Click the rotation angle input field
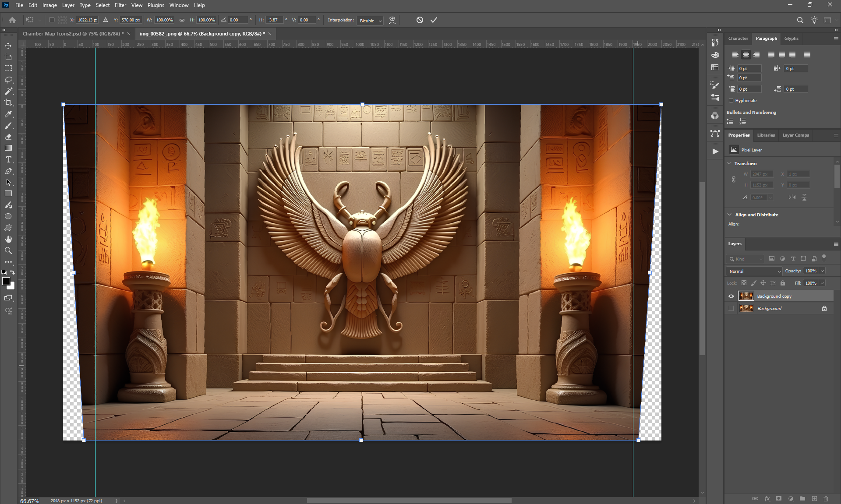The width and height of the screenshot is (841, 504). [x=238, y=20]
